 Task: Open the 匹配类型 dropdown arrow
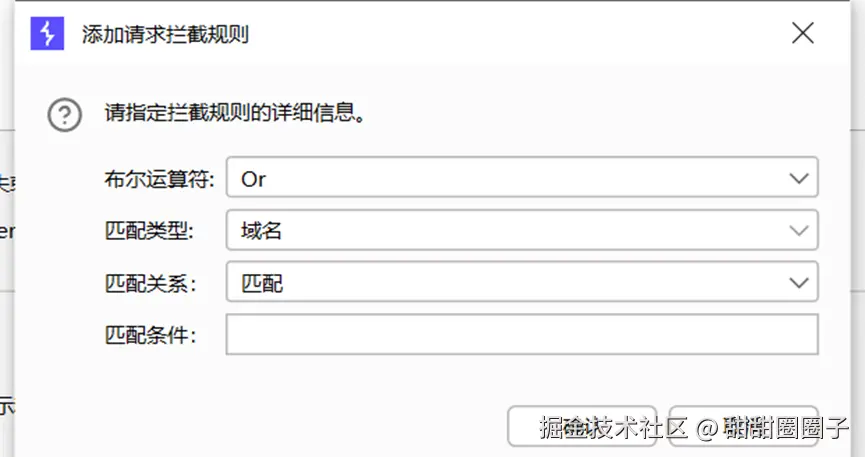click(798, 230)
